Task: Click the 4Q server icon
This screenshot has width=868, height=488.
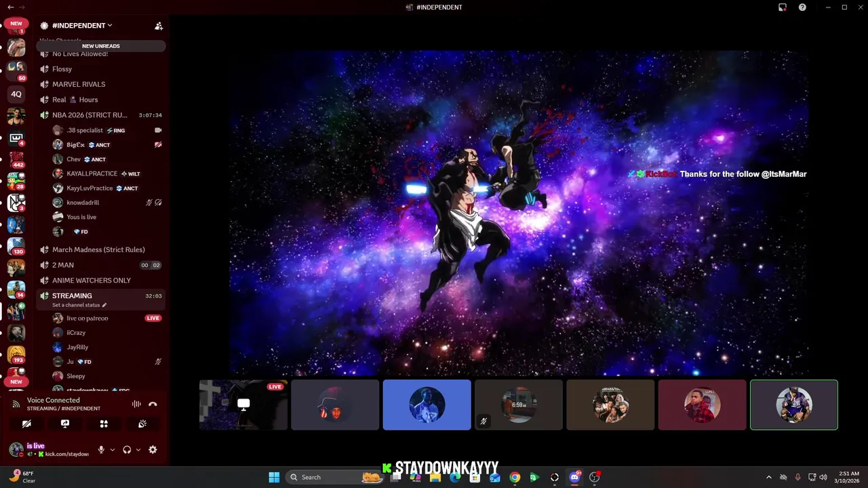Action: [x=16, y=94]
